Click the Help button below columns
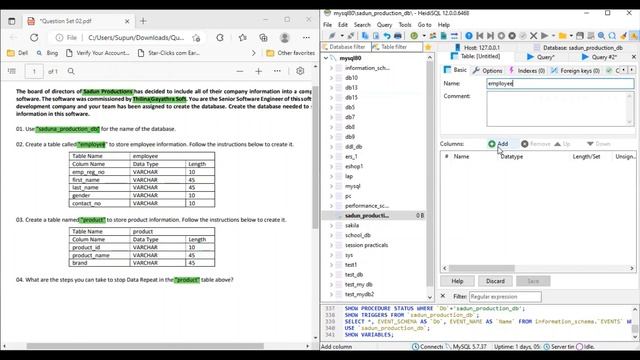Screen dimensions: 640x360 tap(457, 281)
